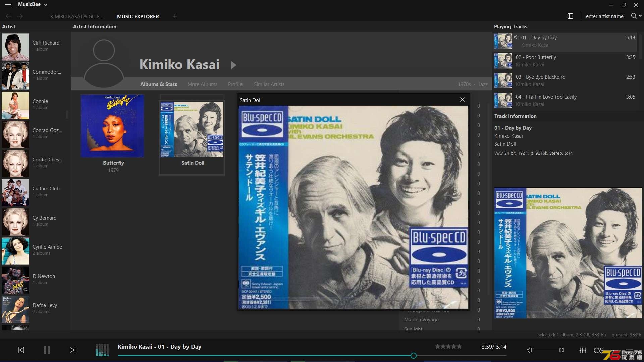Open the equalizer sliders icon
Screen dimensions: 644x362
(x=583, y=350)
